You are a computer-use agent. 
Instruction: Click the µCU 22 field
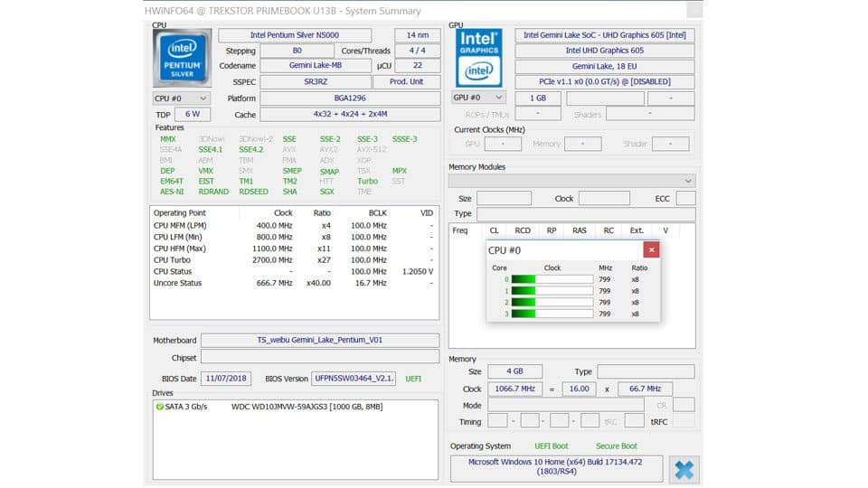[418, 66]
